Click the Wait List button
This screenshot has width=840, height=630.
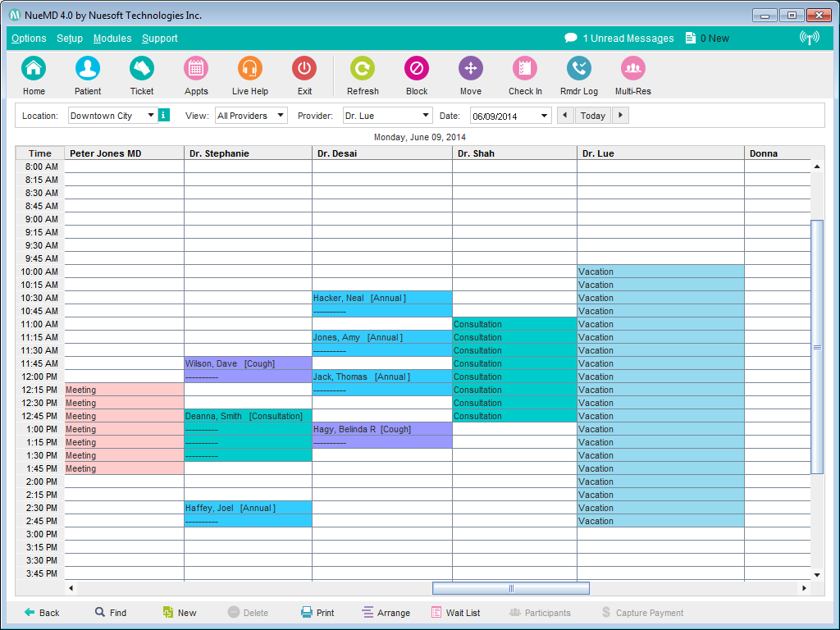tap(456, 612)
